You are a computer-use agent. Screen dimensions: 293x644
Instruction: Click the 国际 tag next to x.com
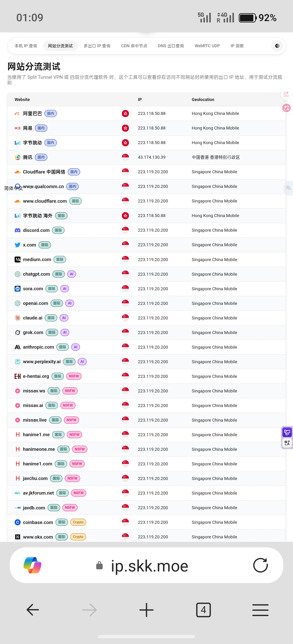[45, 245]
